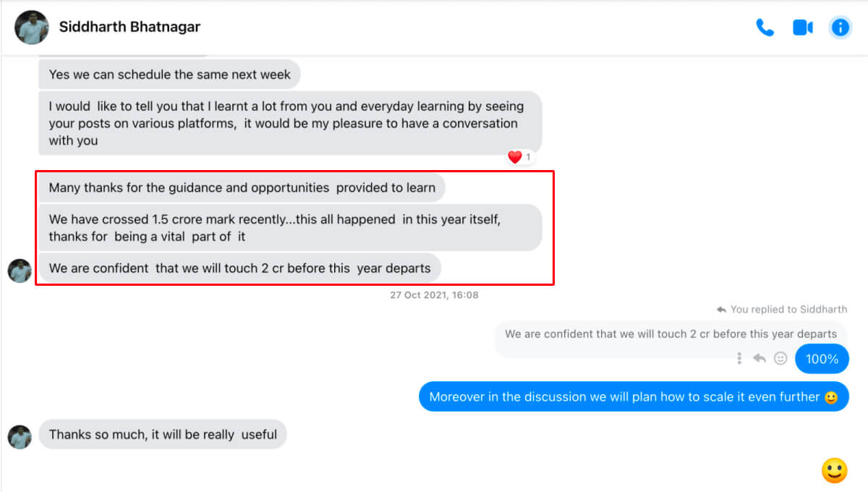
Task: Start a video call with Siddharth
Action: click(803, 27)
